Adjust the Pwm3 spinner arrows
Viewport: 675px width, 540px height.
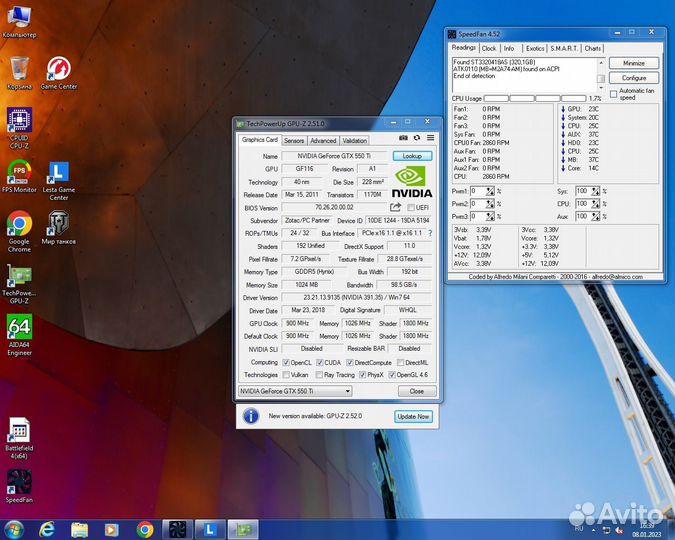pyautogui.click(x=490, y=216)
